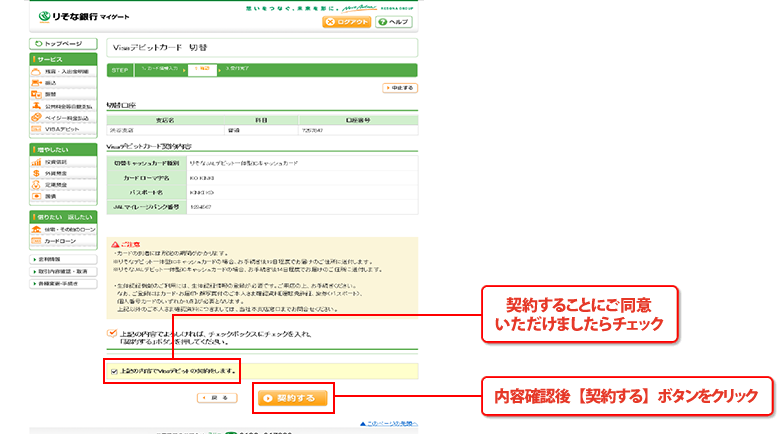Click the 切替口座 section heading
The height and width of the screenshot is (434, 777).
[x=121, y=105]
